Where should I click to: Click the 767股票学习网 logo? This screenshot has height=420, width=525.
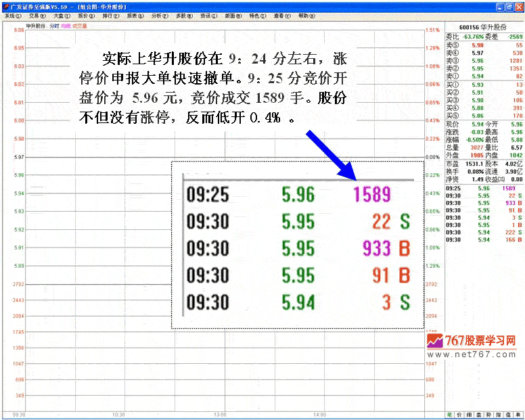tap(472, 342)
